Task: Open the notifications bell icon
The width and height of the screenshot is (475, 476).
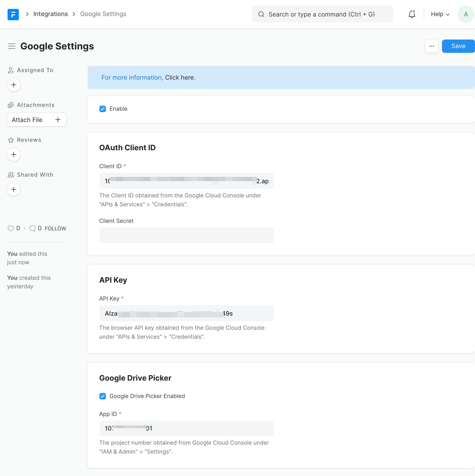Action: click(412, 14)
